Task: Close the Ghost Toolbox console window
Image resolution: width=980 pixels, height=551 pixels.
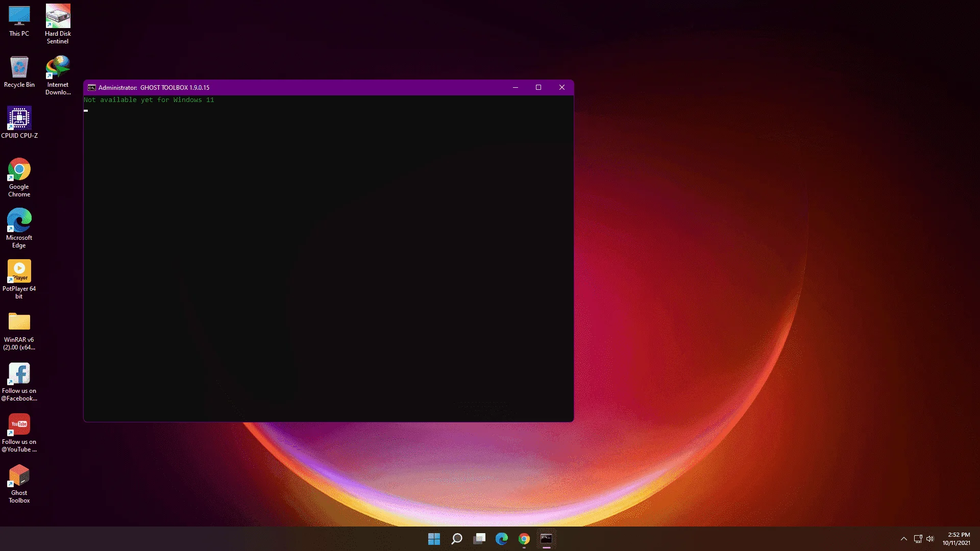Action: click(x=562, y=88)
